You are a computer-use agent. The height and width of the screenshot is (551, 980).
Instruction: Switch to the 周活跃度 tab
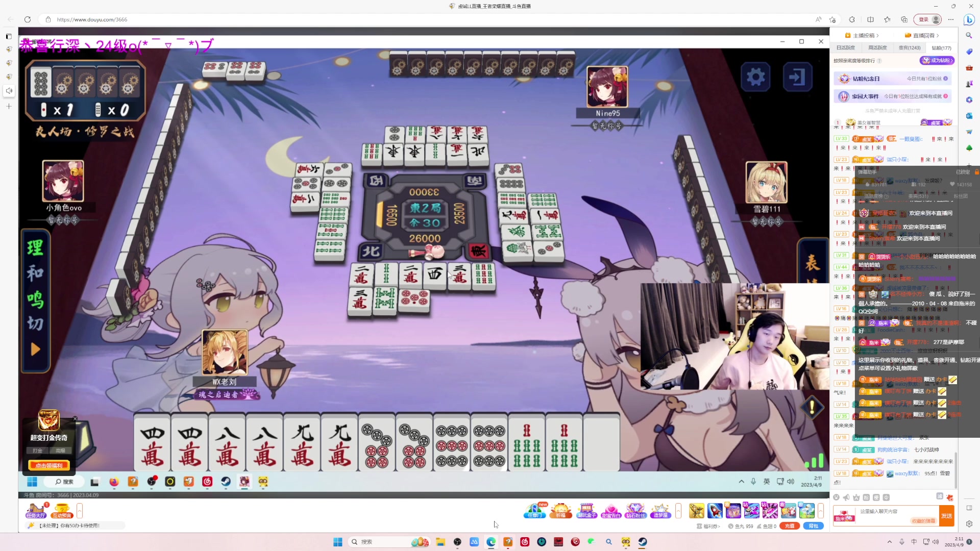(x=877, y=47)
